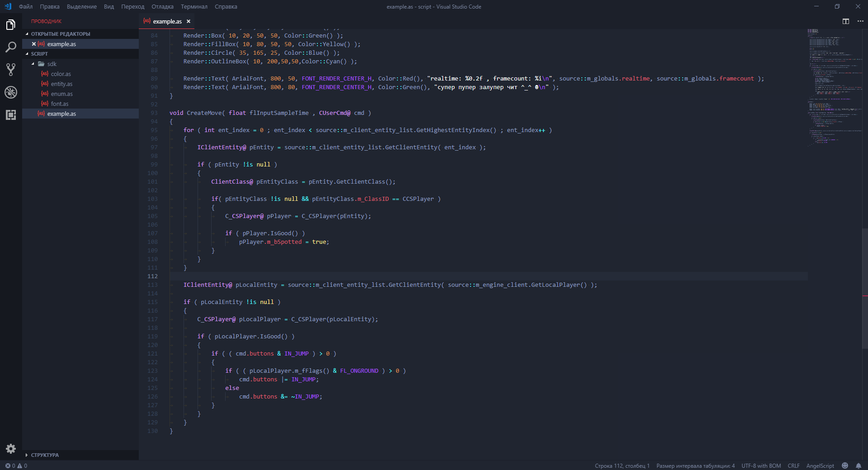Click line number 112 in gutter
The height and width of the screenshot is (470, 868).
click(x=152, y=276)
